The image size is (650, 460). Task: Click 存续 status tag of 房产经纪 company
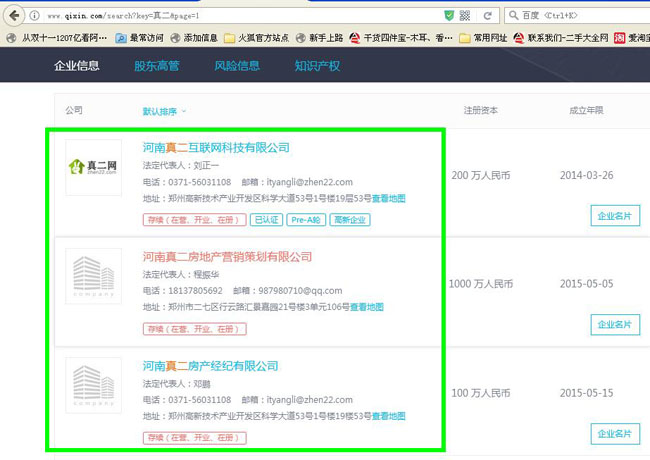point(194,438)
